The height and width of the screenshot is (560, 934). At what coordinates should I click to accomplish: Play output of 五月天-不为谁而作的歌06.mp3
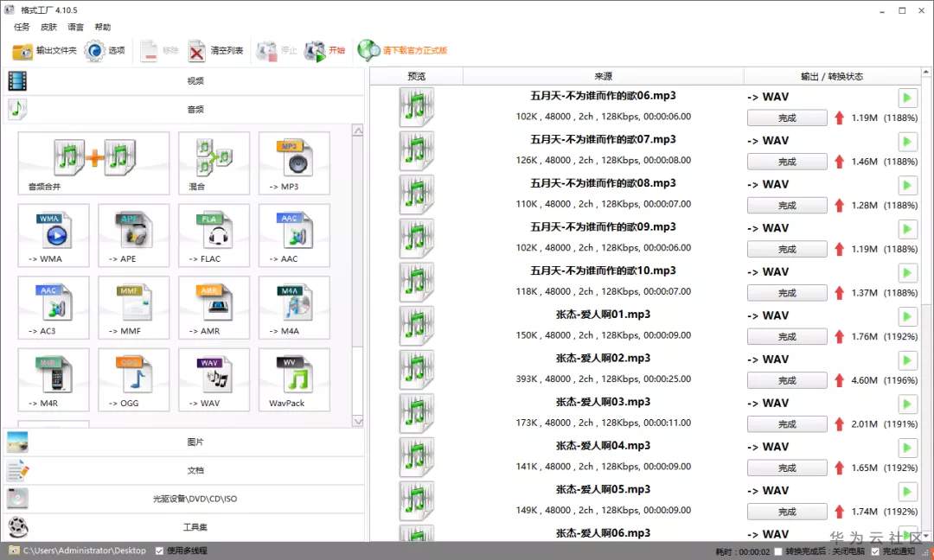tap(907, 98)
